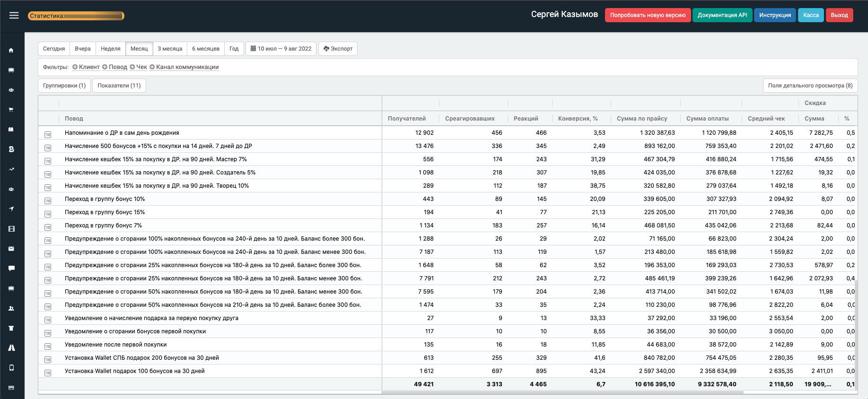The image size is (868, 399).
Task: Expand the 'Показатели (11)' selector
Action: tap(119, 86)
